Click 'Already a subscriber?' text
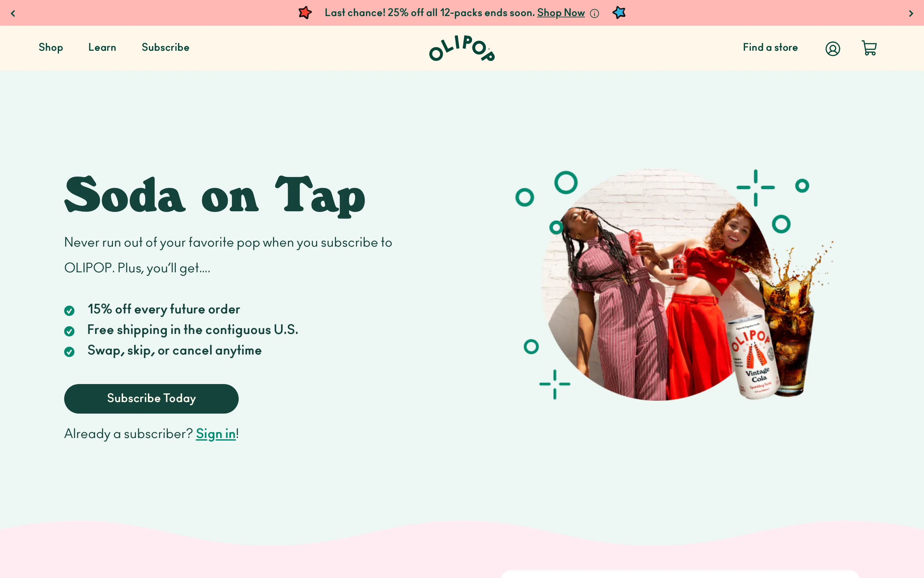 tap(128, 434)
